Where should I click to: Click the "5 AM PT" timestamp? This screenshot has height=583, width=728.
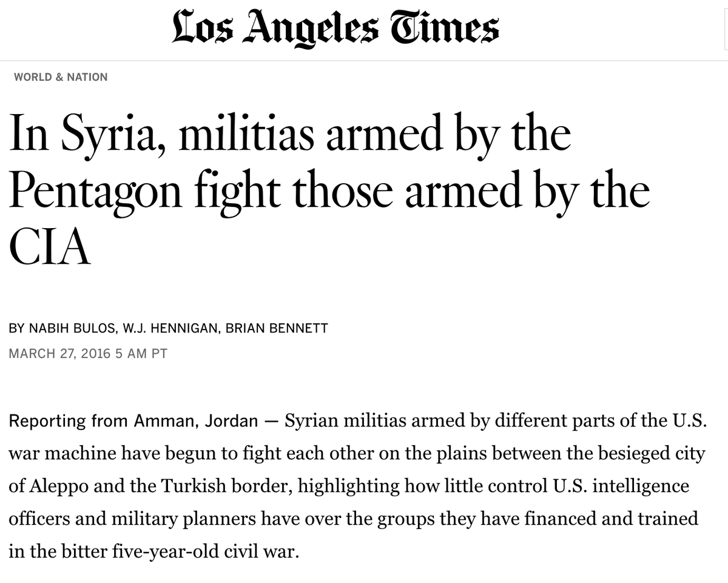pyautogui.click(x=140, y=353)
